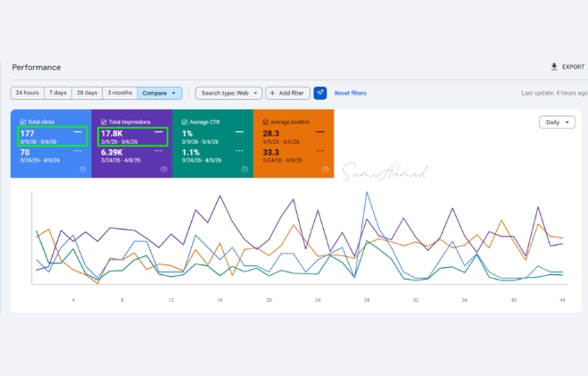Click the Export download icon

point(554,67)
